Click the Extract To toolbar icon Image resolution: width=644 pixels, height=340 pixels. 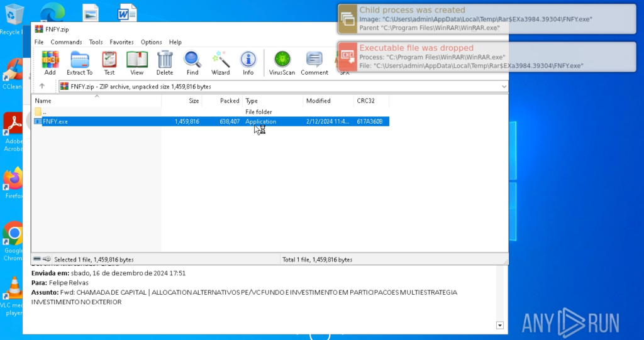(x=80, y=63)
